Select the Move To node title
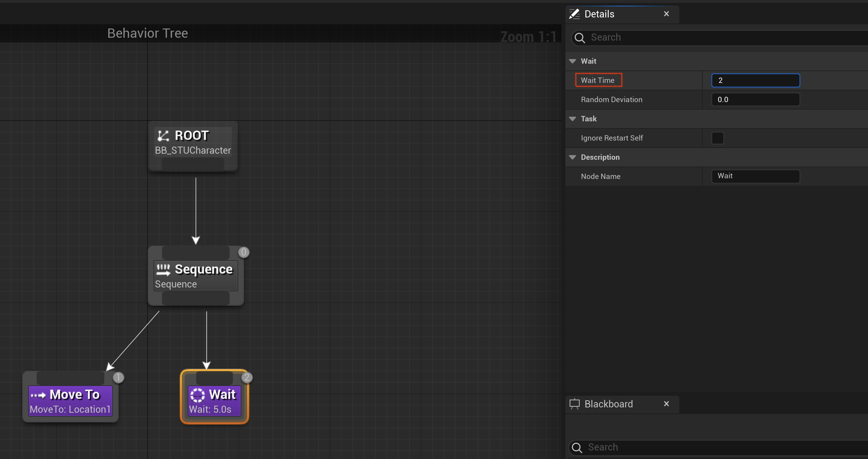Image resolution: width=868 pixels, height=459 pixels. point(75,395)
